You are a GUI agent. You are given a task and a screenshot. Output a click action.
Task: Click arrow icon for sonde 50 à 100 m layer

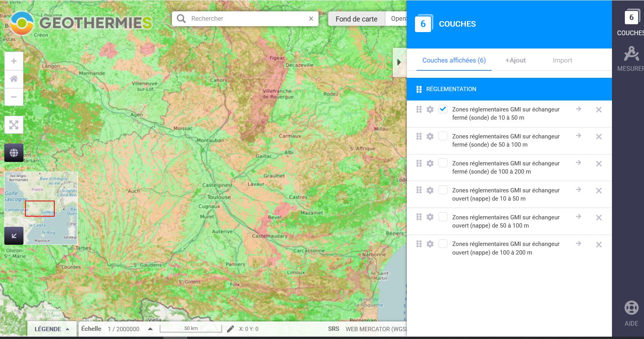click(578, 136)
